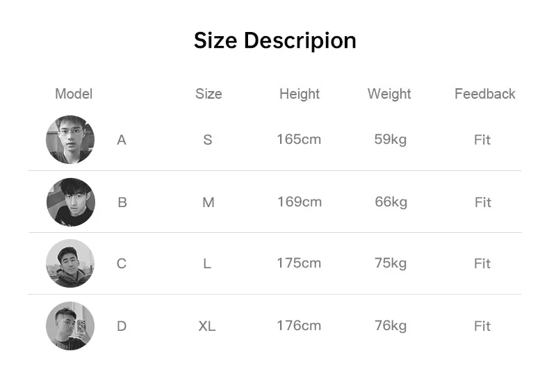Click the size S cell
Image resolution: width=549 pixels, height=392 pixels.
pos(208,140)
